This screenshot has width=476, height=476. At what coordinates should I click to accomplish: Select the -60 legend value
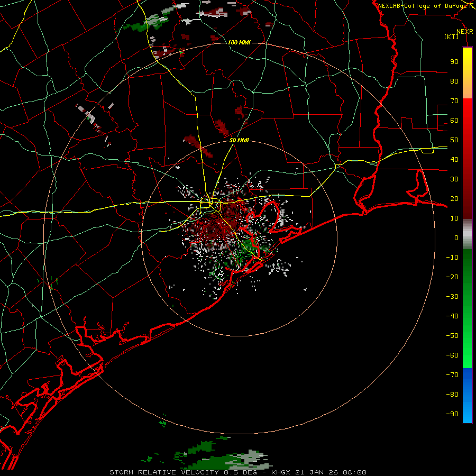[452, 355]
